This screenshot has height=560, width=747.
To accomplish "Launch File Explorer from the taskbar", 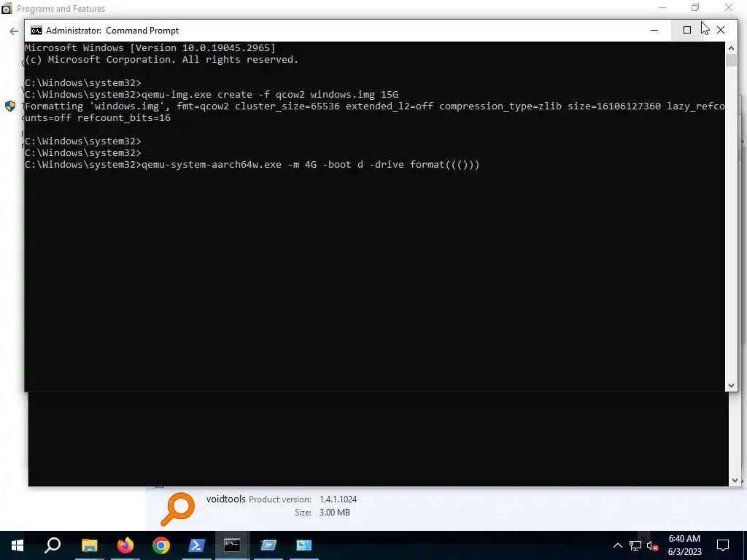I will (x=89, y=545).
